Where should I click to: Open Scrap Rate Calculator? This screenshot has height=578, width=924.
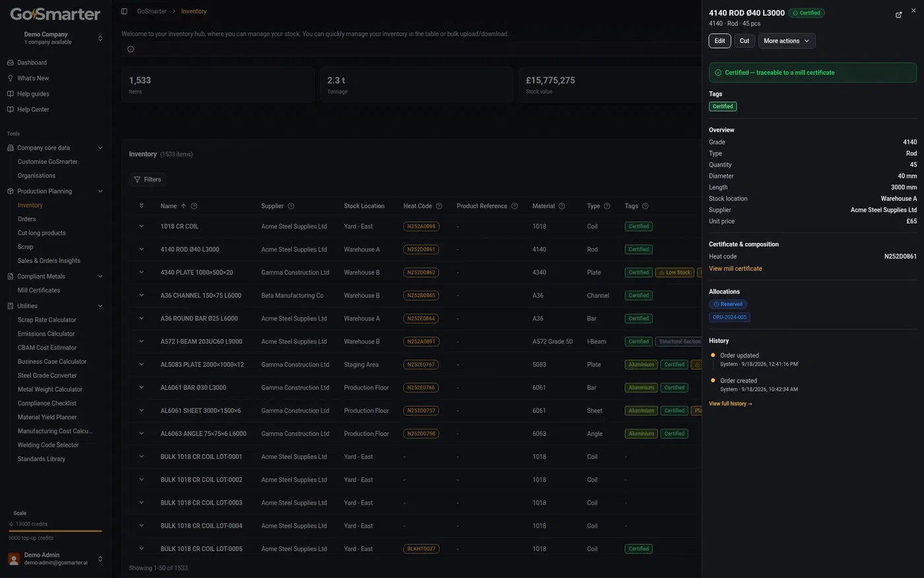47,320
